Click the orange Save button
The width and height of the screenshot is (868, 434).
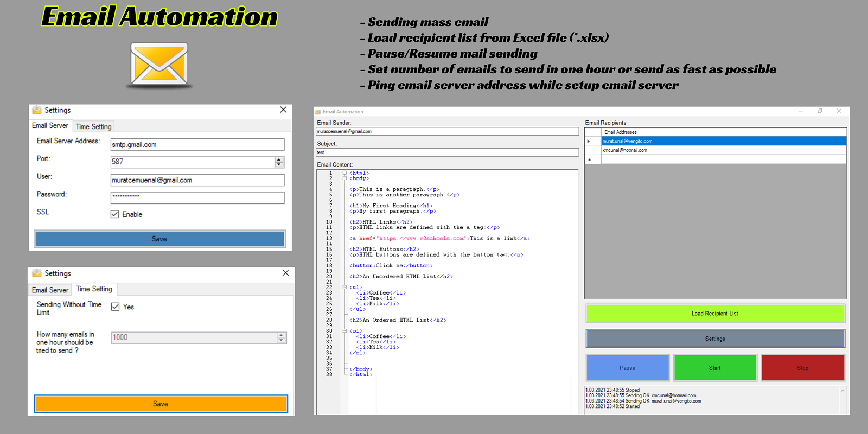(161, 404)
